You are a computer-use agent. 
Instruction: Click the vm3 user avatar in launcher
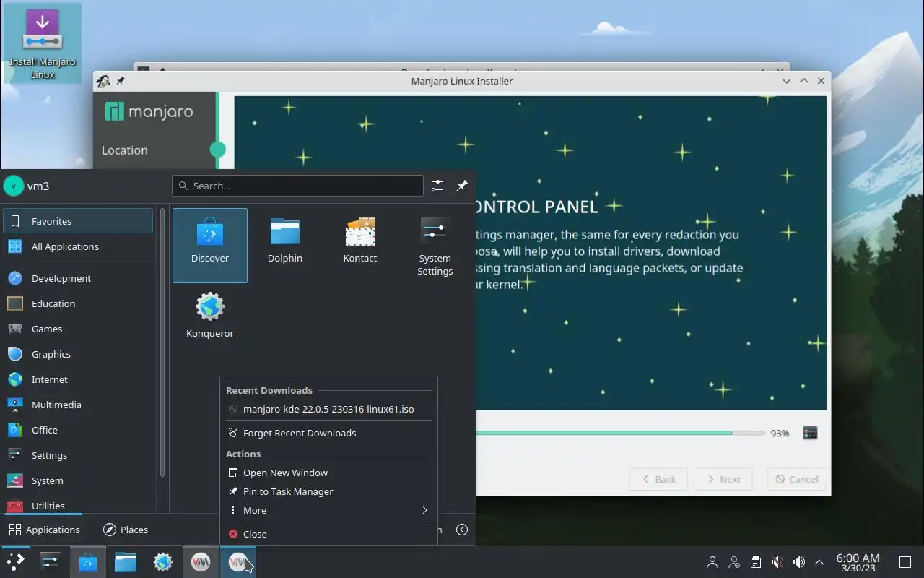click(x=13, y=186)
